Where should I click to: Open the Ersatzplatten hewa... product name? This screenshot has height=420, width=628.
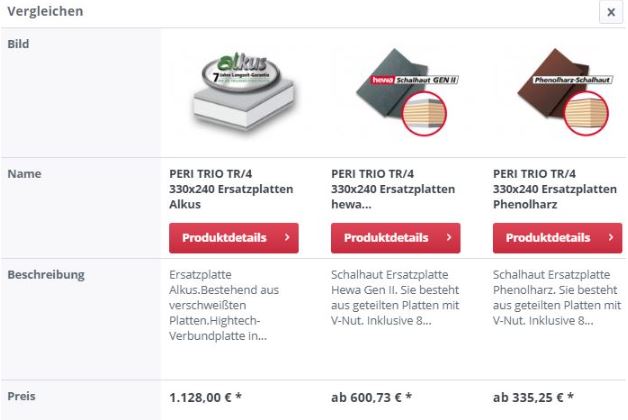393,188
